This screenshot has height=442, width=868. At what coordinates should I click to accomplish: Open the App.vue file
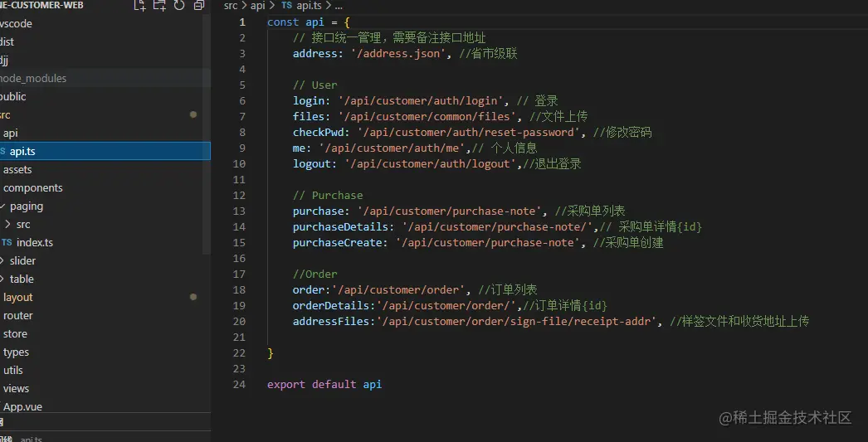22,406
